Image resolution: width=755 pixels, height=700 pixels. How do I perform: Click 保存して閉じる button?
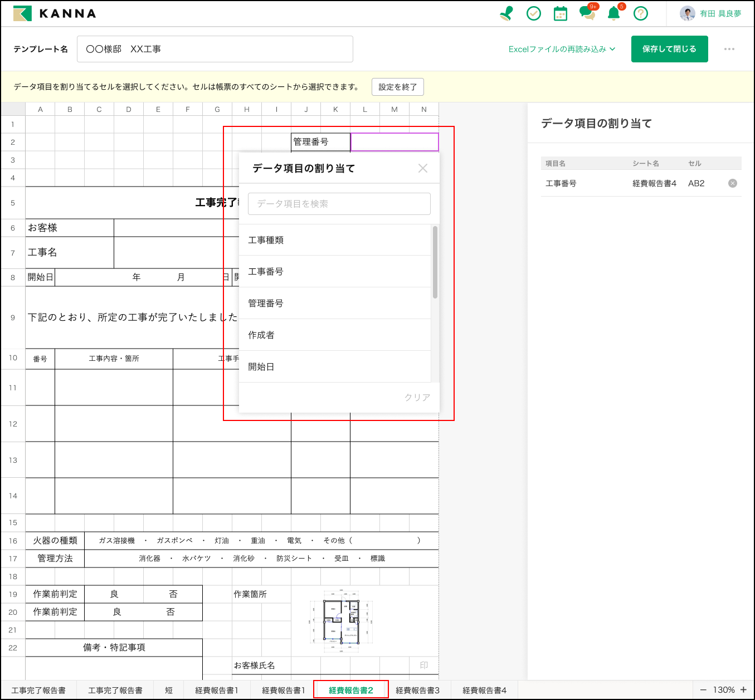click(669, 49)
